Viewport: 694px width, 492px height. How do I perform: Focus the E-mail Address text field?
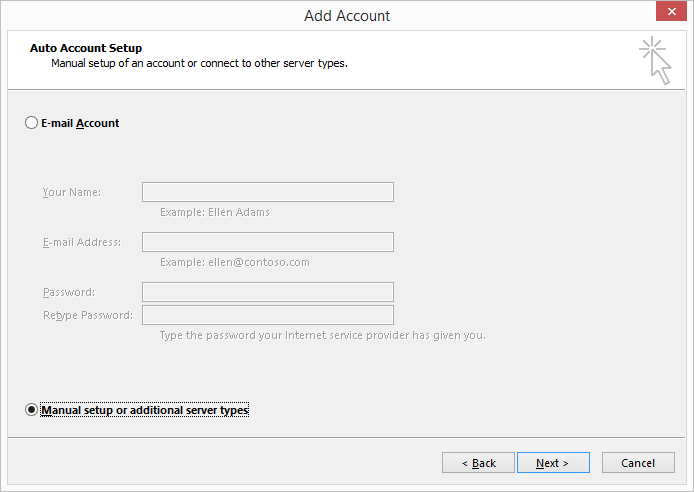(x=268, y=242)
